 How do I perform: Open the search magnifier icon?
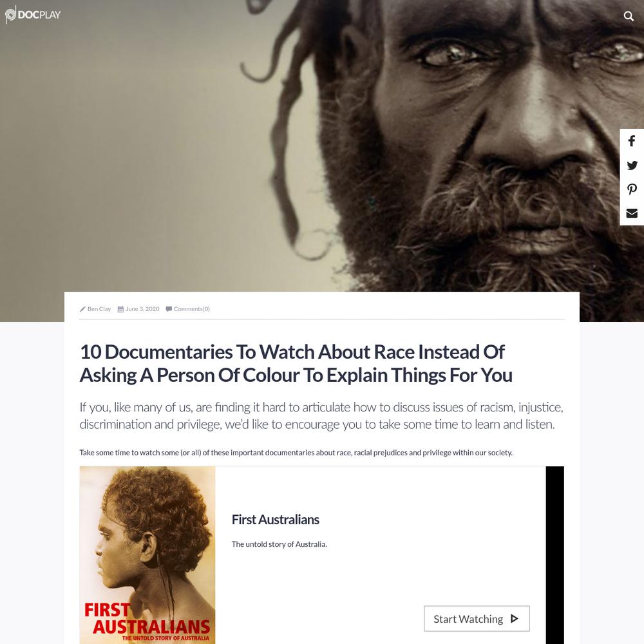click(x=629, y=16)
